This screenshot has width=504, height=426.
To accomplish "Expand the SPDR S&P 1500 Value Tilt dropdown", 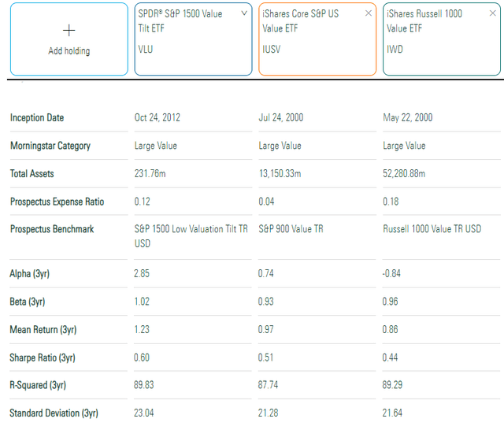I will (244, 13).
